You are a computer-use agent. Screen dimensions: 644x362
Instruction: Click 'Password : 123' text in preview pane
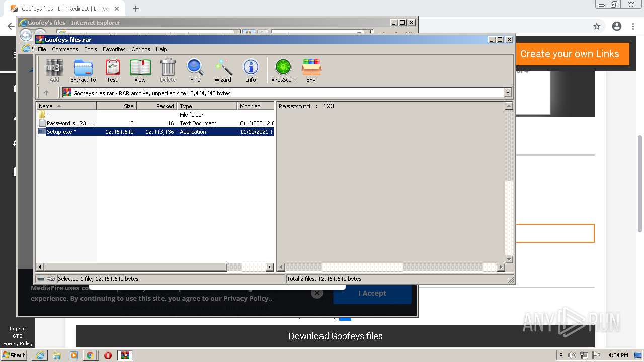point(306,106)
